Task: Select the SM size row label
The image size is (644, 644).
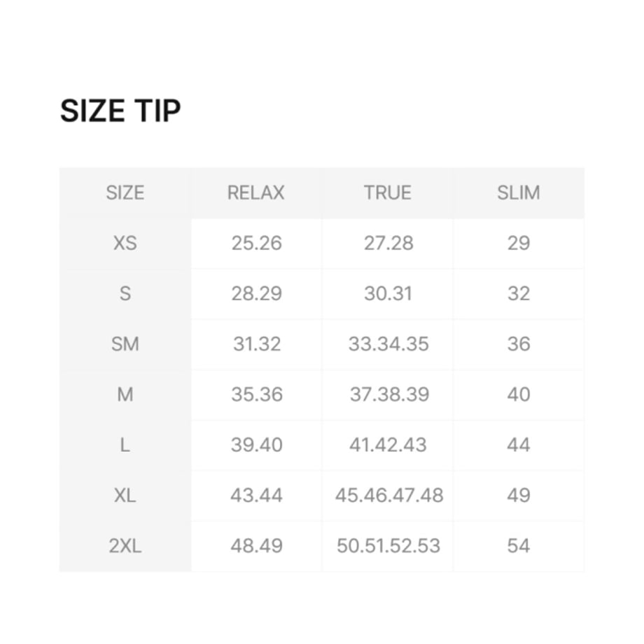Action: click(125, 344)
